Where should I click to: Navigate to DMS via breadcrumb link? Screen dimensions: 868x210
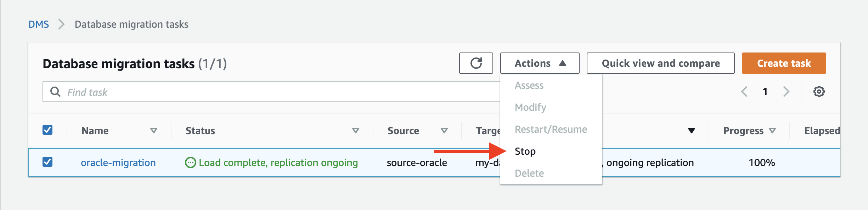(x=39, y=24)
